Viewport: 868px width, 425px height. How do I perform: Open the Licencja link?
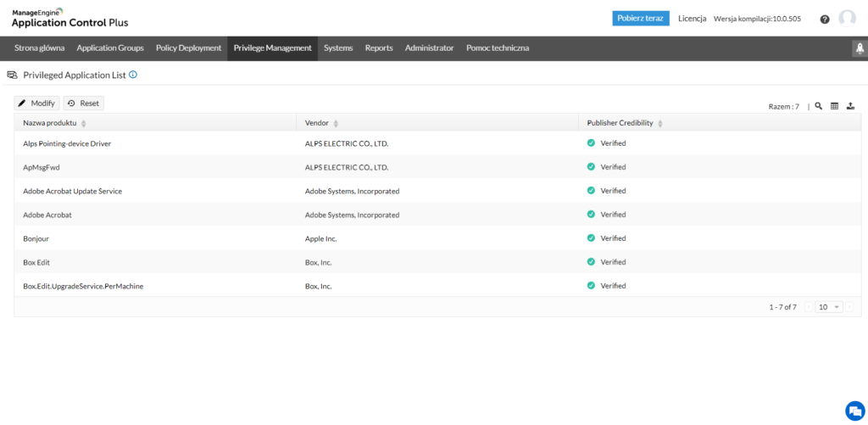click(x=692, y=19)
